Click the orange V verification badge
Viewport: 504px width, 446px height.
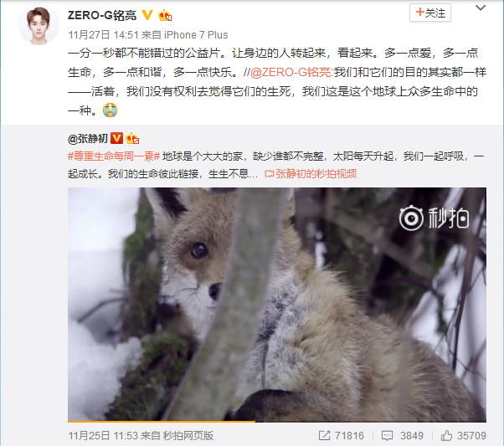pos(147,15)
